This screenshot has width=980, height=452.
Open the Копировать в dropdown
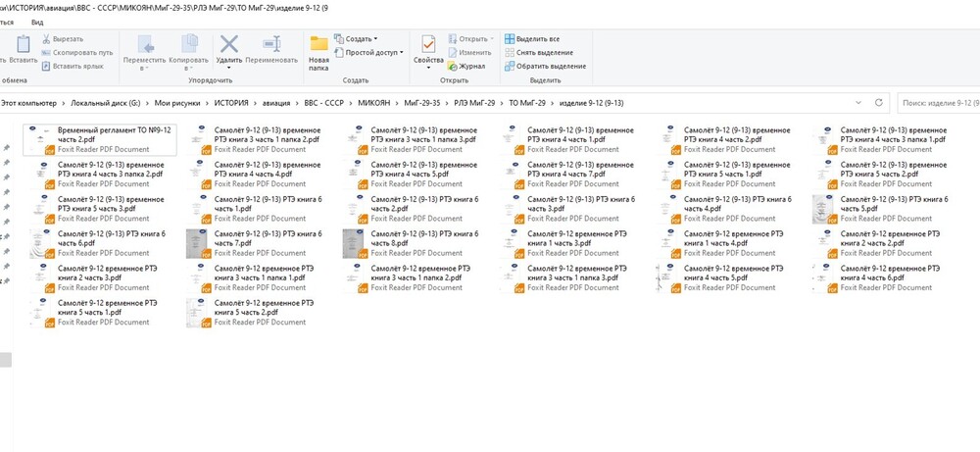(189, 53)
